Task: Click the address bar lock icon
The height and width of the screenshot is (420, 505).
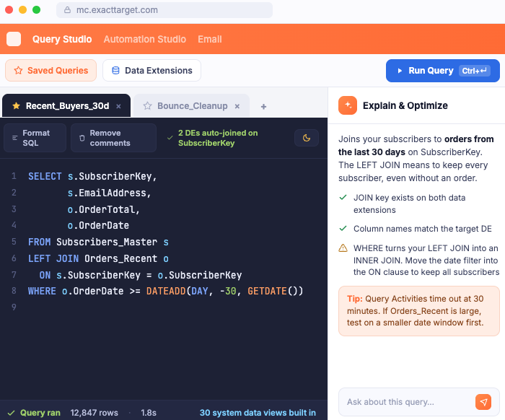Action: point(67,10)
